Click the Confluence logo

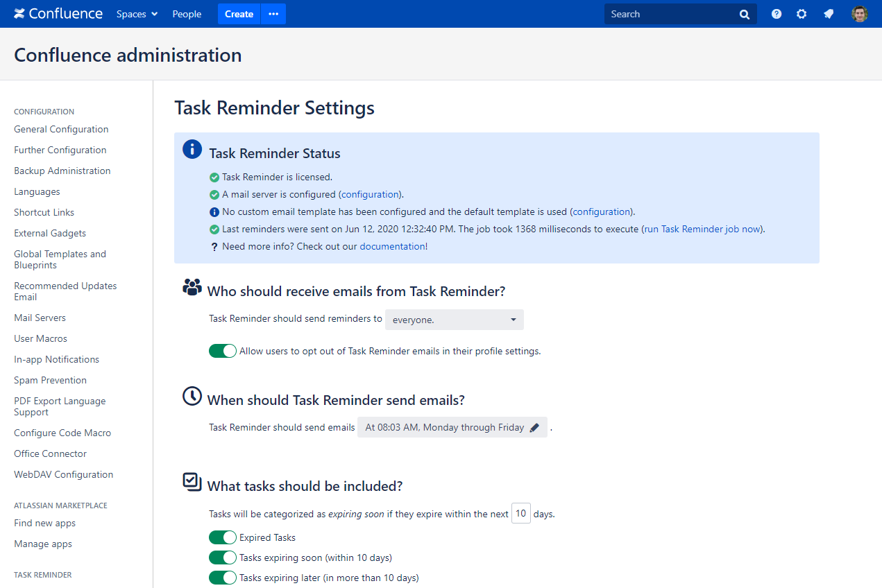click(x=58, y=14)
